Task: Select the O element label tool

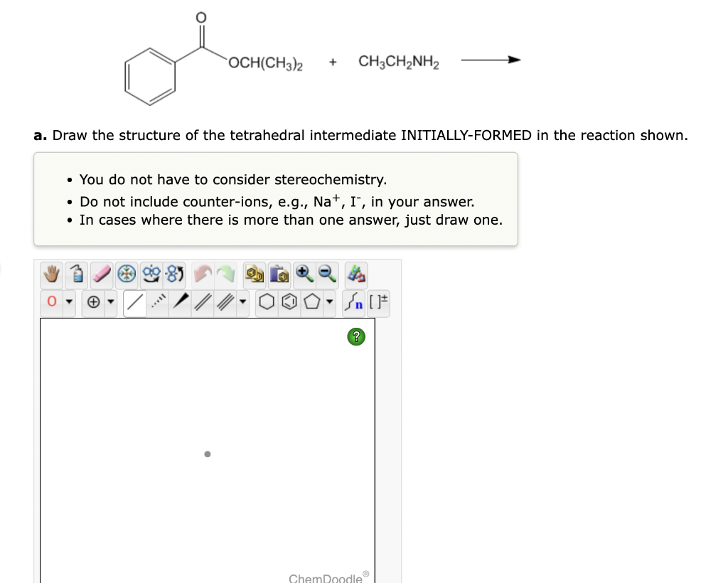Action: 50,301
